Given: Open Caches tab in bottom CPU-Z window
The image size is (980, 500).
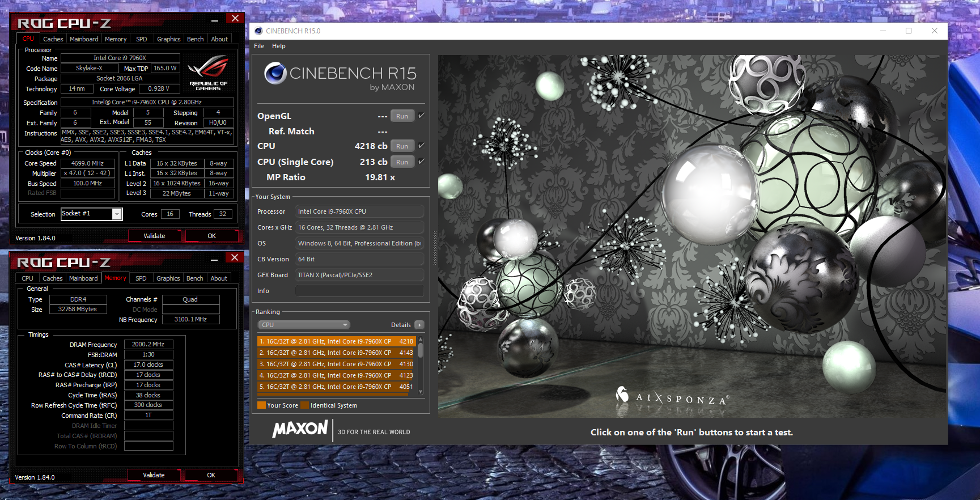Looking at the screenshot, I should tap(53, 278).
